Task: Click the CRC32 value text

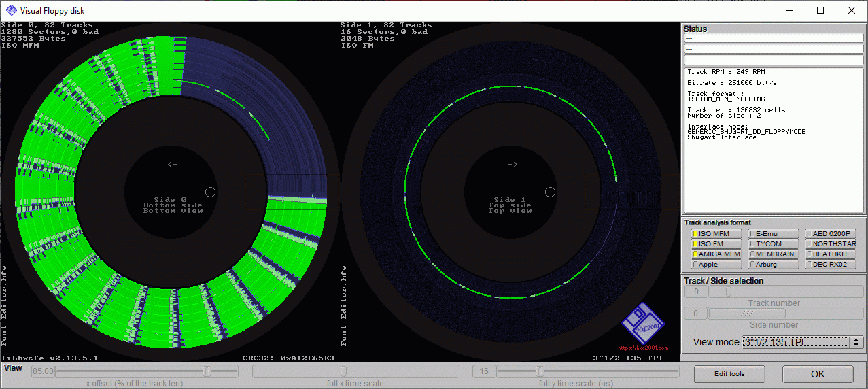Action: (288, 358)
